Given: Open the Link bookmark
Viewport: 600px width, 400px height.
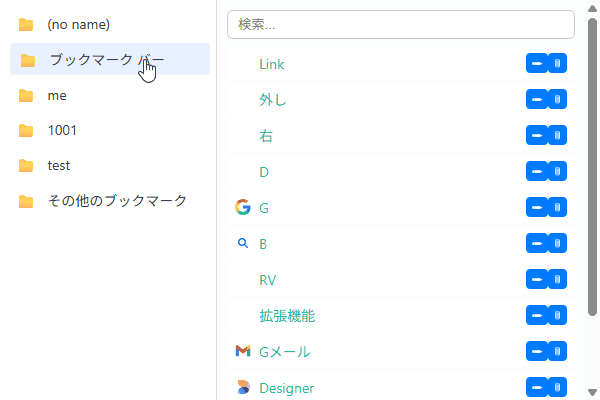Looking at the screenshot, I should pyautogui.click(x=272, y=64).
